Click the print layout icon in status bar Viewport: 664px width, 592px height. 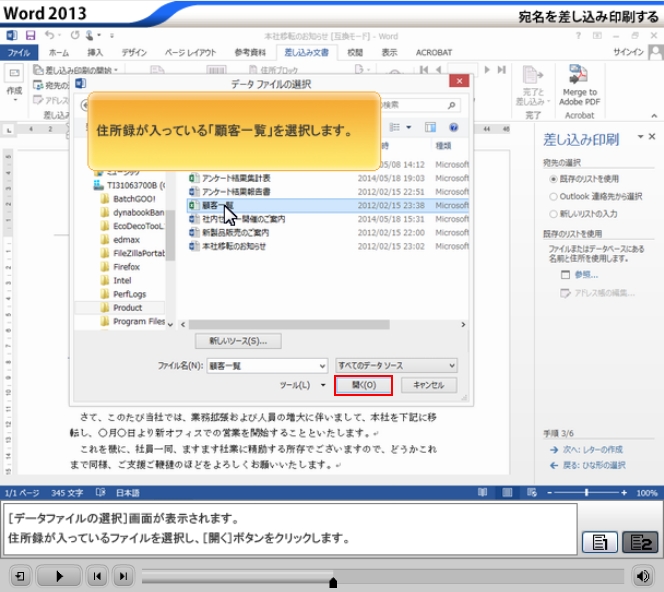pyautogui.click(x=507, y=492)
